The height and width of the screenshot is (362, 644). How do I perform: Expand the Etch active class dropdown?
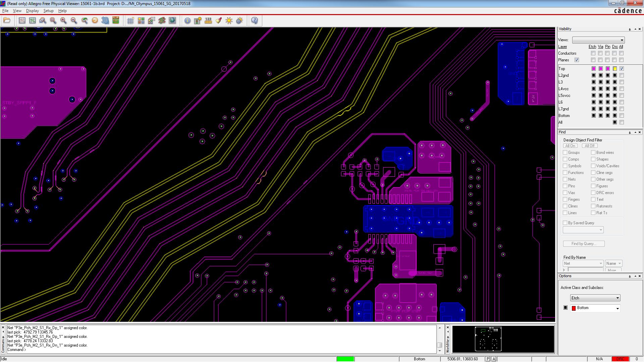pos(595,298)
